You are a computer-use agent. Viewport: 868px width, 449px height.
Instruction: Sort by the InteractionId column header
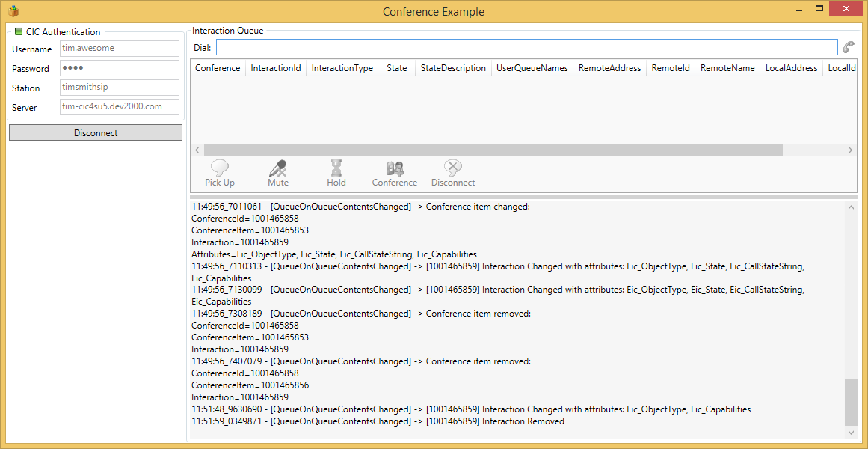click(276, 68)
